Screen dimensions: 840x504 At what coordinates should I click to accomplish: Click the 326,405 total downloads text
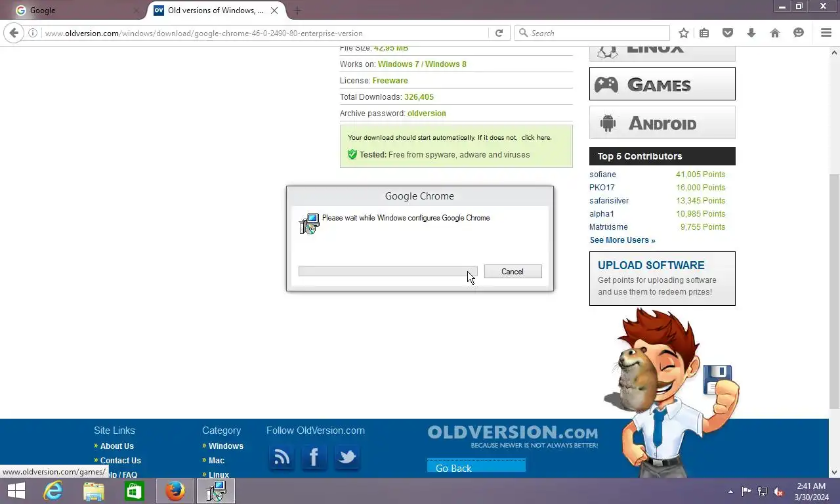(419, 97)
